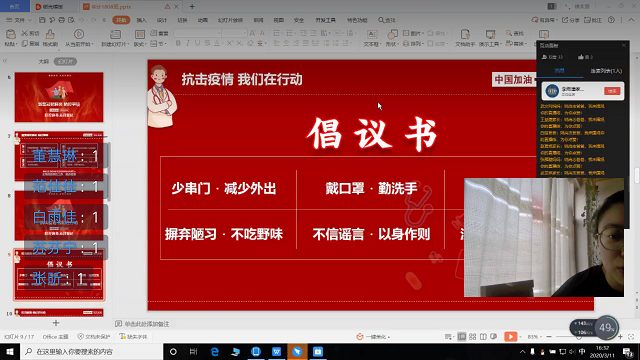Open the File (文件) menu dropdown
The width and height of the screenshot is (640, 360).
[x=19, y=20]
